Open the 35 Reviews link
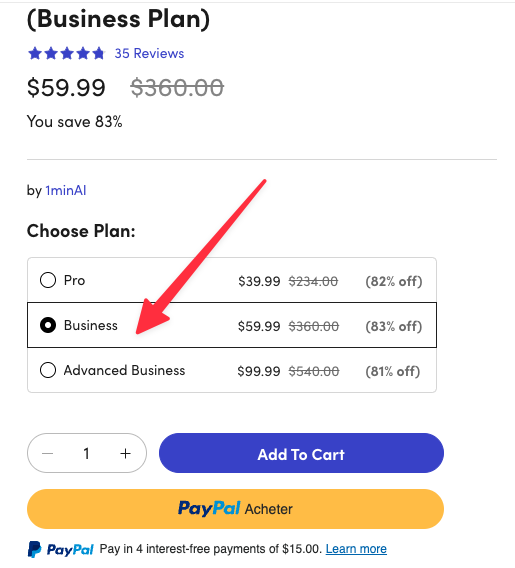The image size is (515, 568). coord(149,54)
